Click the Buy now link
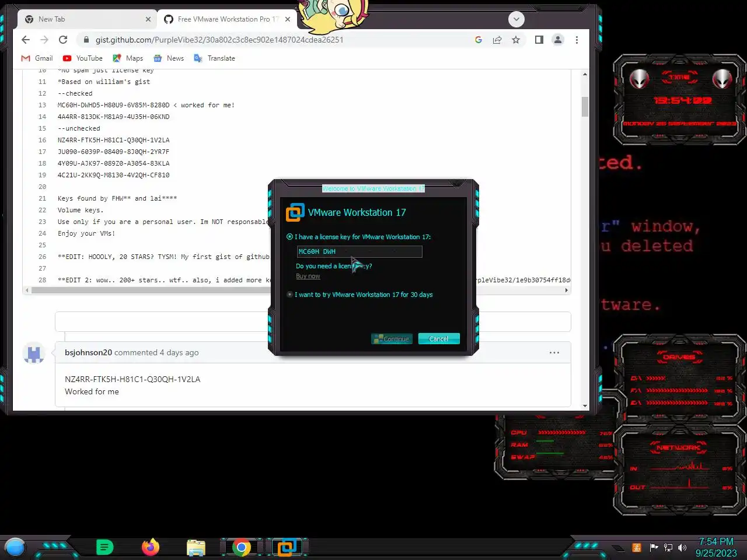 point(308,276)
